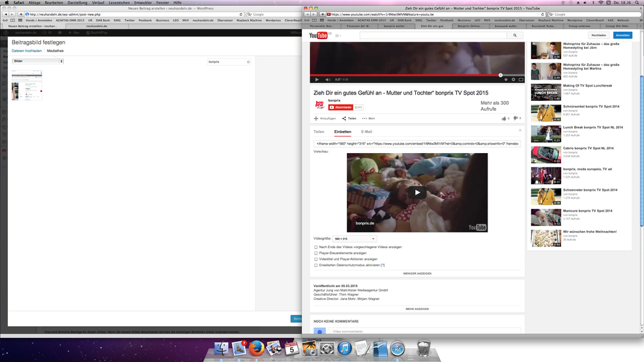Select the media library image thumbnail
The image size is (644, 362).
[x=27, y=85]
